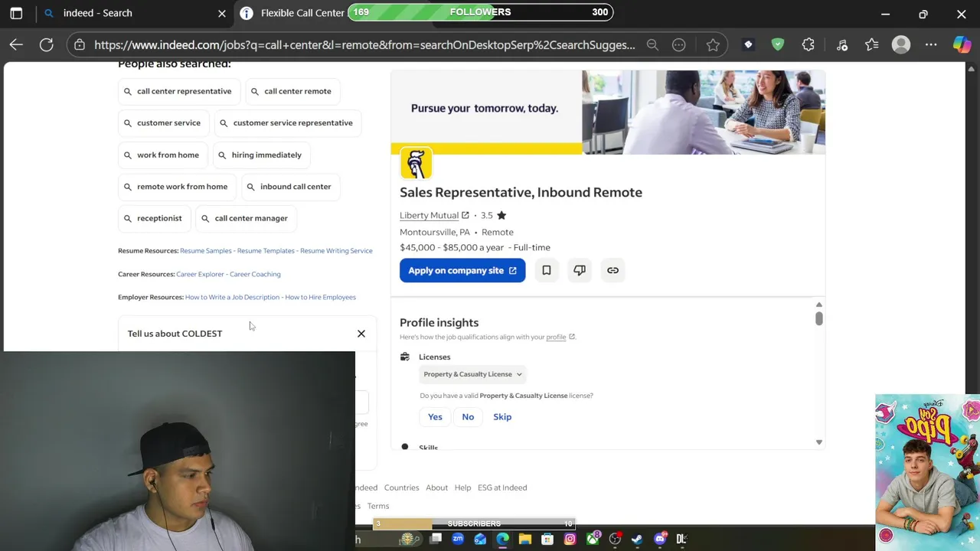
Task: Skip the license question
Action: pyautogui.click(x=502, y=417)
